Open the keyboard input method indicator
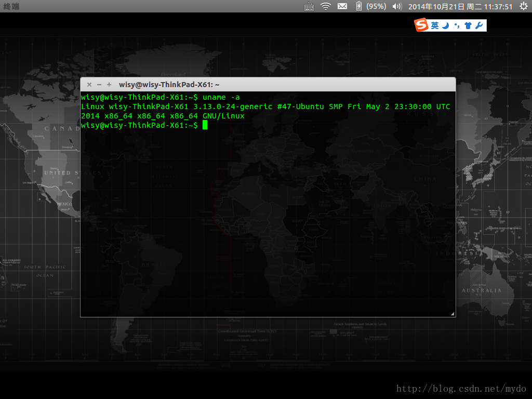532x399 pixels. point(309,6)
